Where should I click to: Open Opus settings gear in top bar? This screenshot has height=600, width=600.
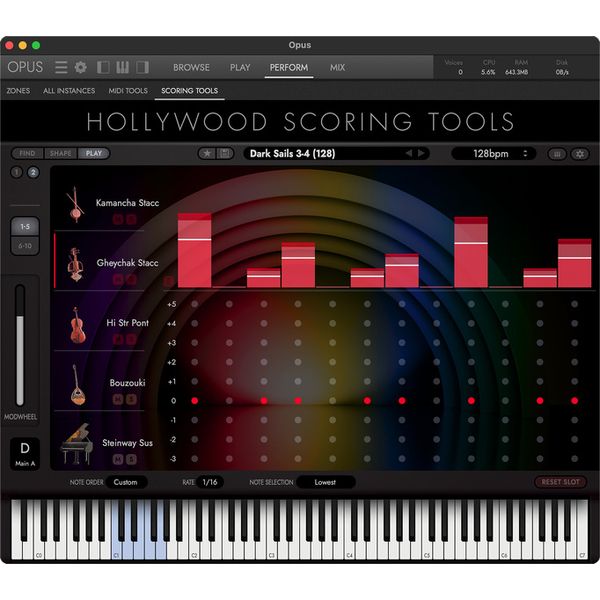[x=80, y=67]
